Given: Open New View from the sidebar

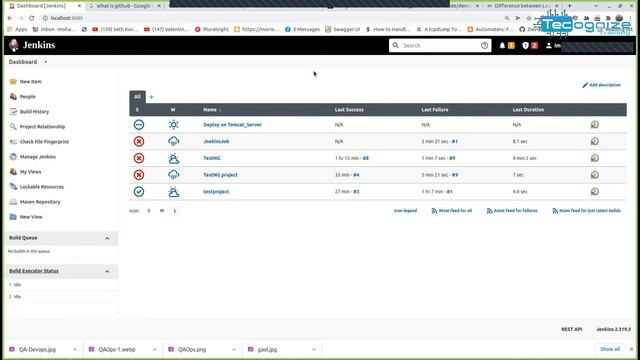Looking at the screenshot, I should pos(31,217).
